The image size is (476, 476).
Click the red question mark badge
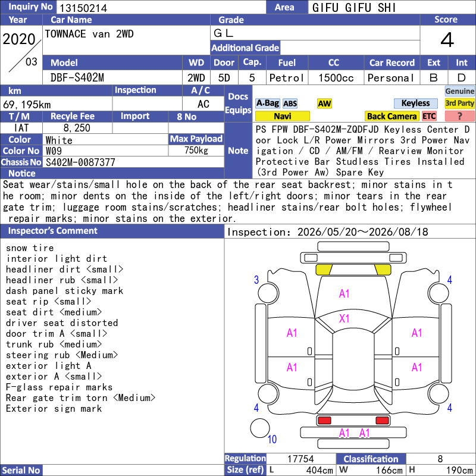[459, 116]
